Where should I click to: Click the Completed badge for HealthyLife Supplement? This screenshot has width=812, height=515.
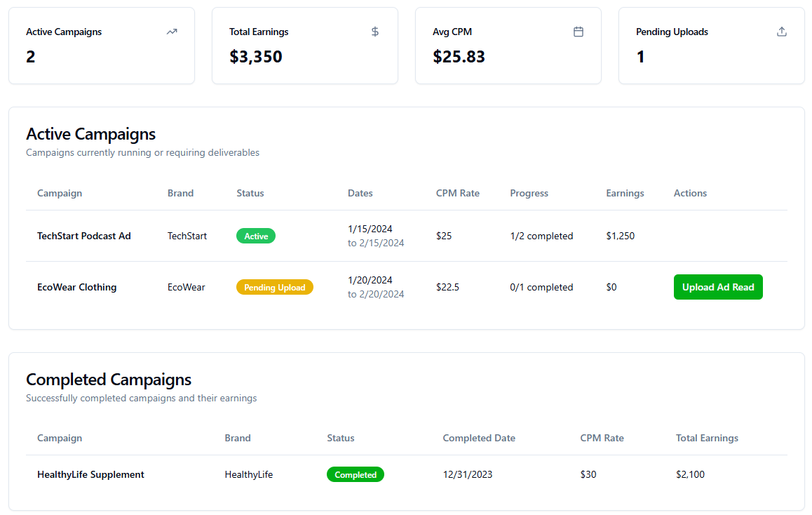(356, 474)
